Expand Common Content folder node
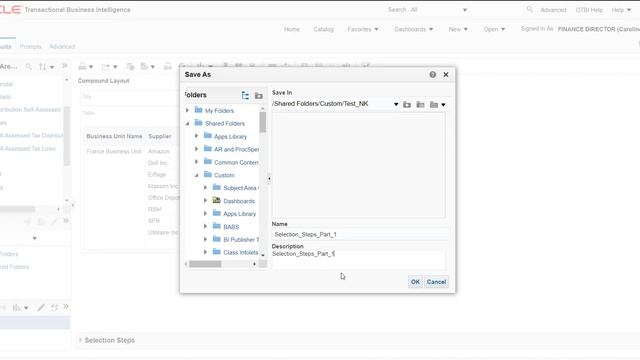 coord(196,162)
